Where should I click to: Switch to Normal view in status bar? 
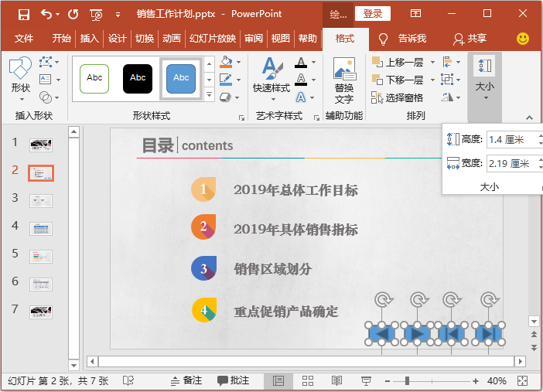click(278, 381)
